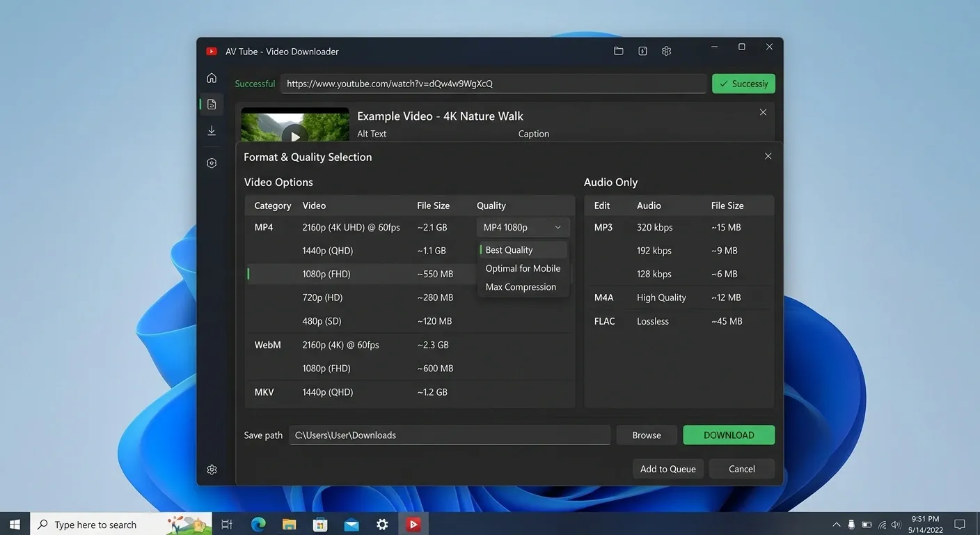Open the Windows Start menu
This screenshot has height=535, width=980.
click(x=15, y=525)
